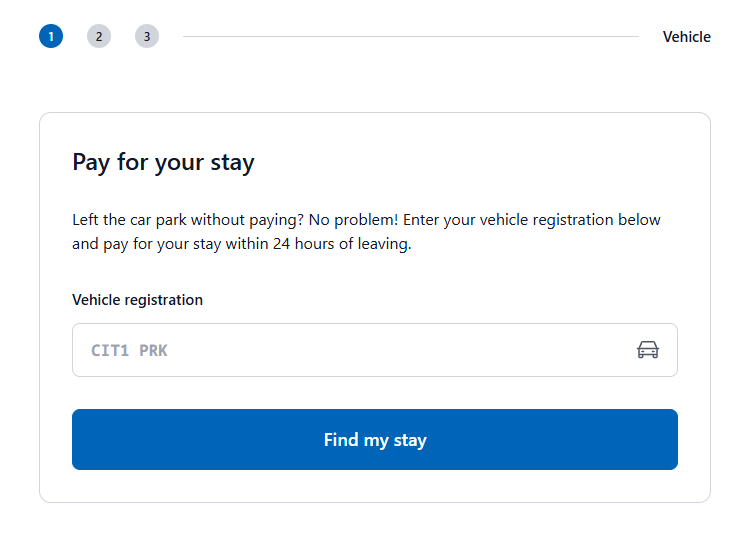The image size is (750, 545).
Task: Click the Vehicle registration field label
Action: [x=137, y=300]
